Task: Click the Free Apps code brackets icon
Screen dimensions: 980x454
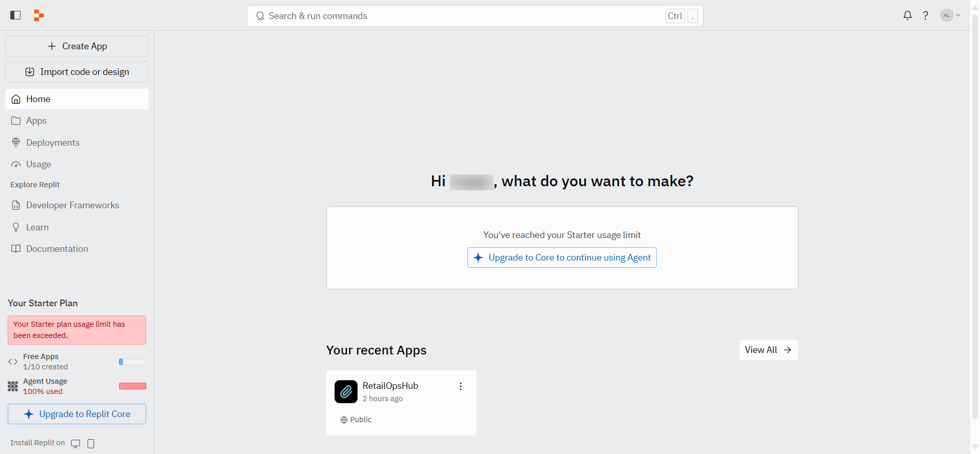Action: tap(13, 362)
